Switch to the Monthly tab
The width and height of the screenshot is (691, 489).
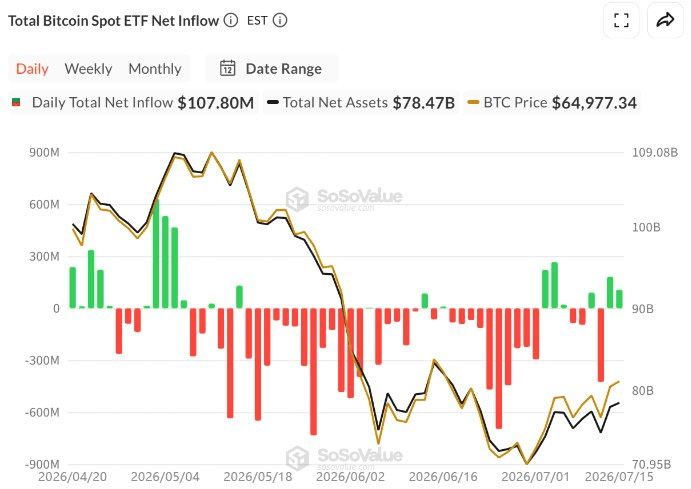pyautogui.click(x=155, y=69)
